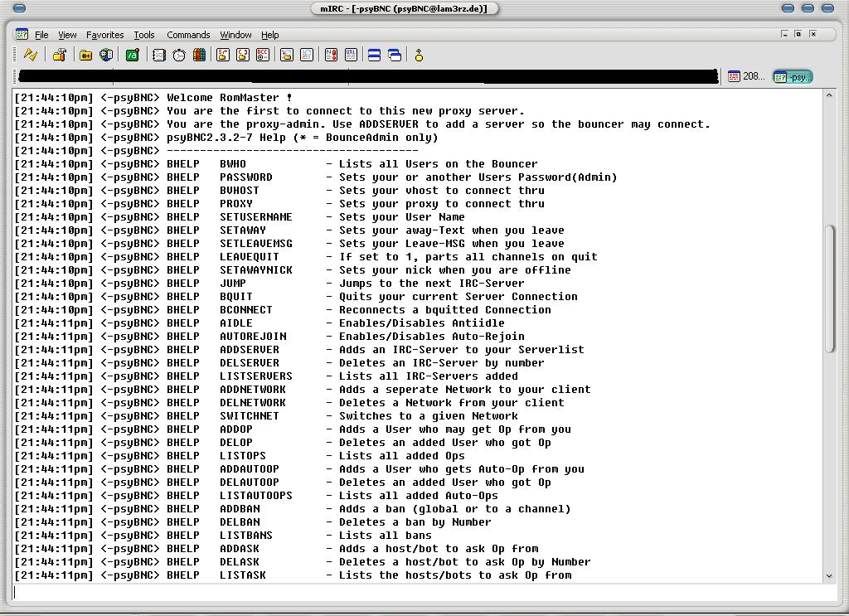Open the Scripts Editor /a icon

[x=133, y=55]
